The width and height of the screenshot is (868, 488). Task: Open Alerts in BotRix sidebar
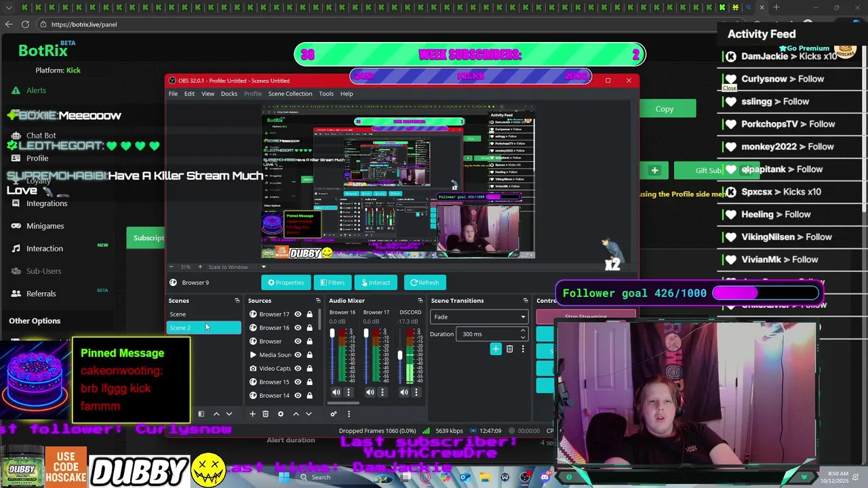point(36,90)
